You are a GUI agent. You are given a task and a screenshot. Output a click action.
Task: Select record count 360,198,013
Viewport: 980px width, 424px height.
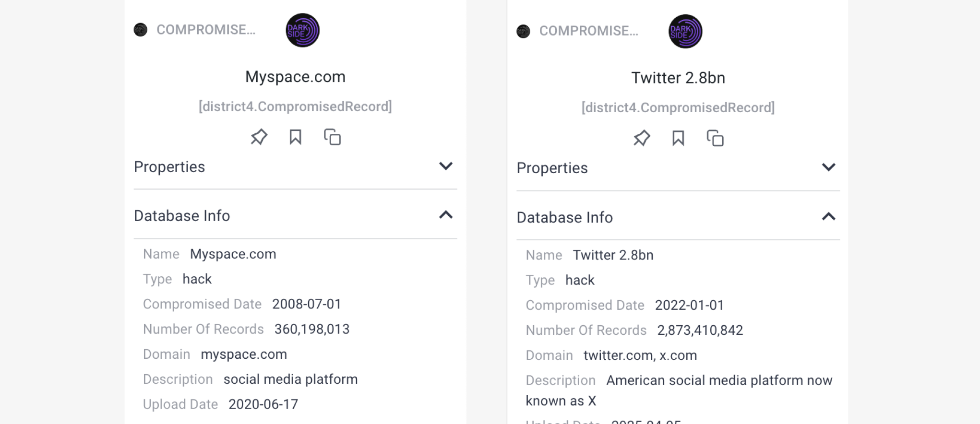click(312, 329)
